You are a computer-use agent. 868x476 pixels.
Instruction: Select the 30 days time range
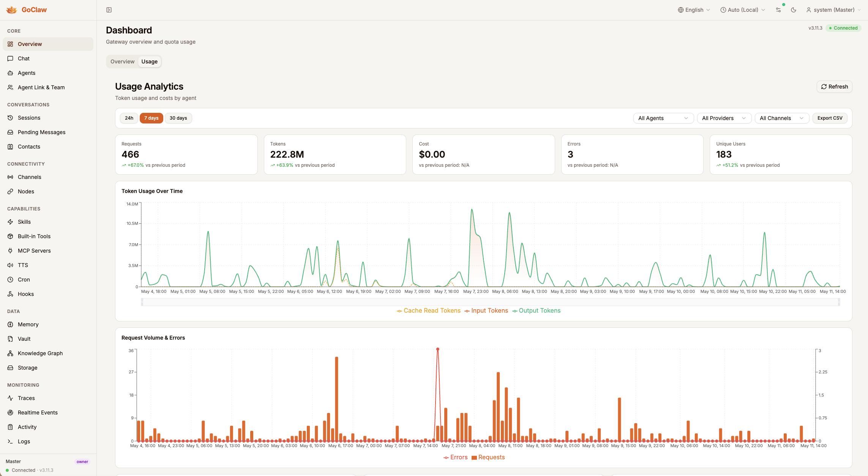178,118
